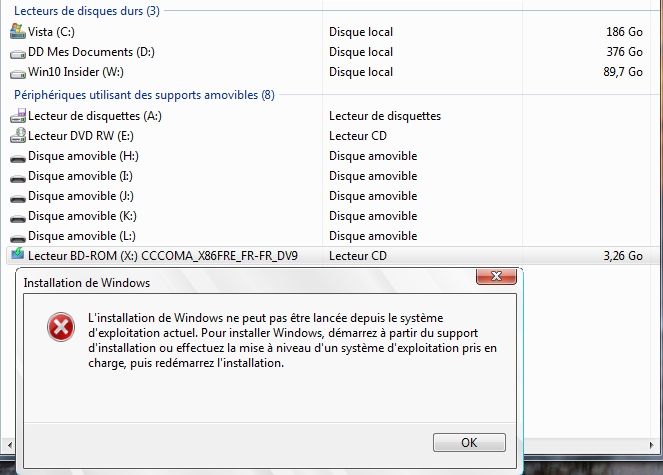This screenshot has width=663, height=475.
Task: Select Win10 Insider (W:) entry
Action: [x=76, y=72]
